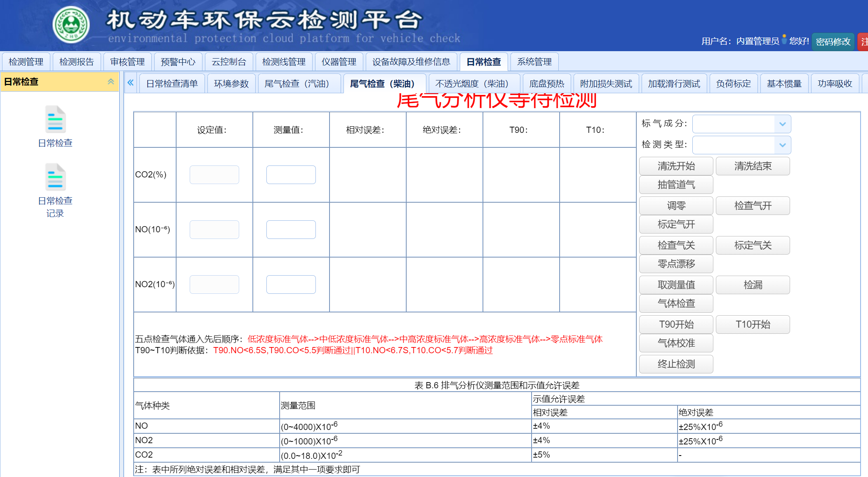Click the platform logo emblem

[x=71, y=25]
